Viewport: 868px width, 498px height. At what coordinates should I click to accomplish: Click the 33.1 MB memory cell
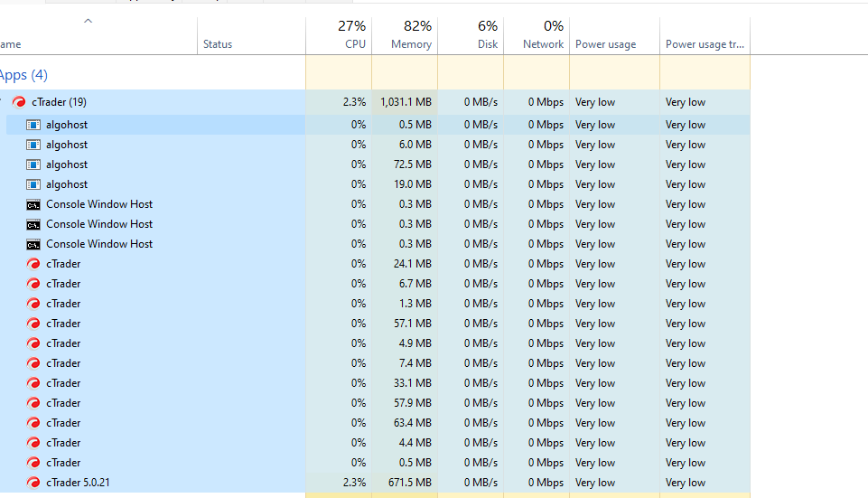(405, 383)
